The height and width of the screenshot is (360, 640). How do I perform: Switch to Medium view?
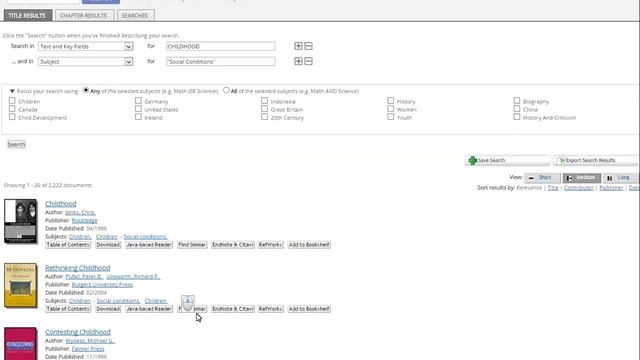tap(582, 178)
